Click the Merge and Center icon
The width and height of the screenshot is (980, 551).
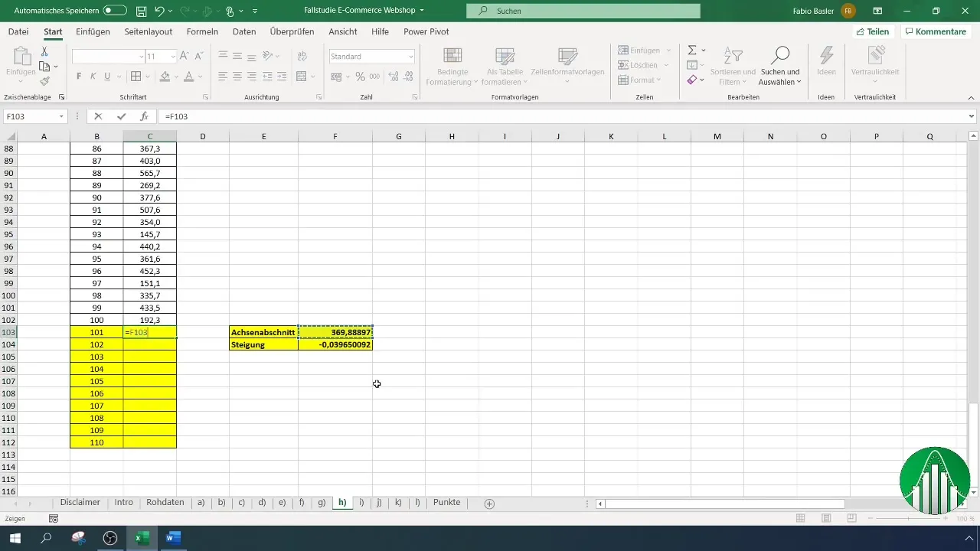[x=302, y=77]
